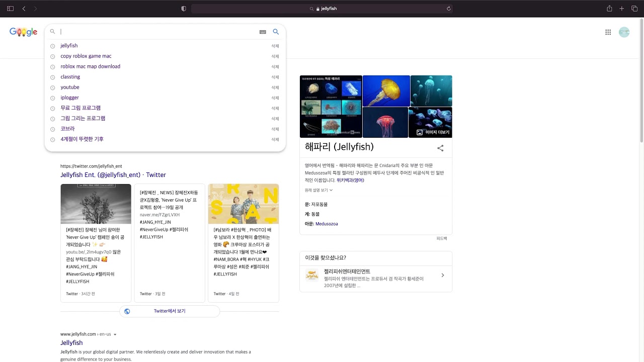
Task: Select the classting suggestion
Action: [70, 77]
